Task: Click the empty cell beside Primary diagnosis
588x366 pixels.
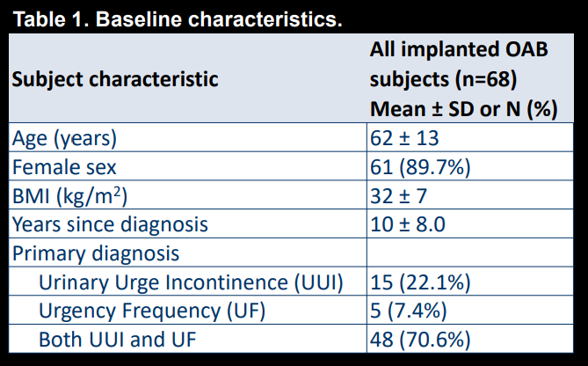Action: [x=470, y=253]
